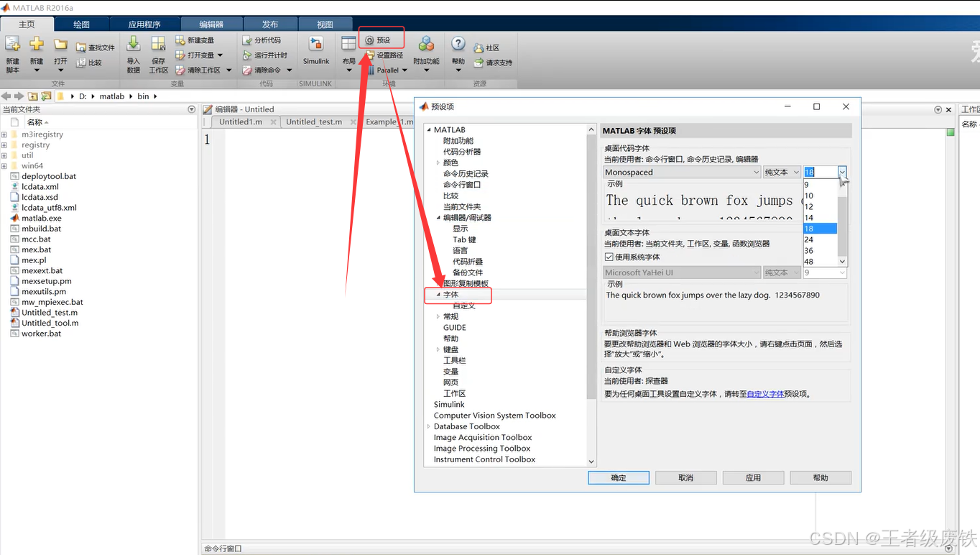Click the 应用 (Apply) button

753,477
